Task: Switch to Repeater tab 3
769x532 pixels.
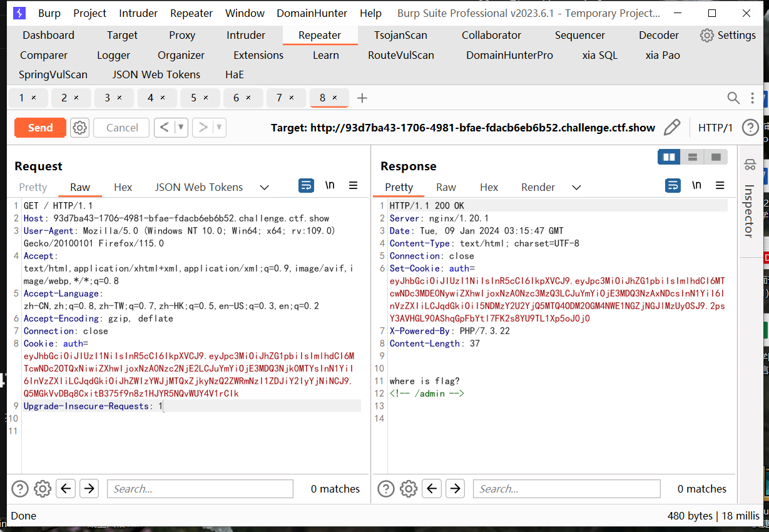Action: point(113,98)
